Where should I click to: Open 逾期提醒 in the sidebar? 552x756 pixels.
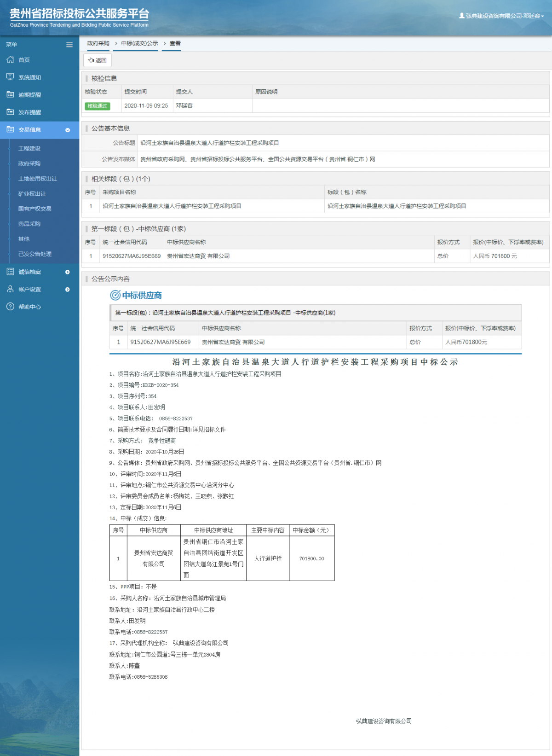coord(40,95)
